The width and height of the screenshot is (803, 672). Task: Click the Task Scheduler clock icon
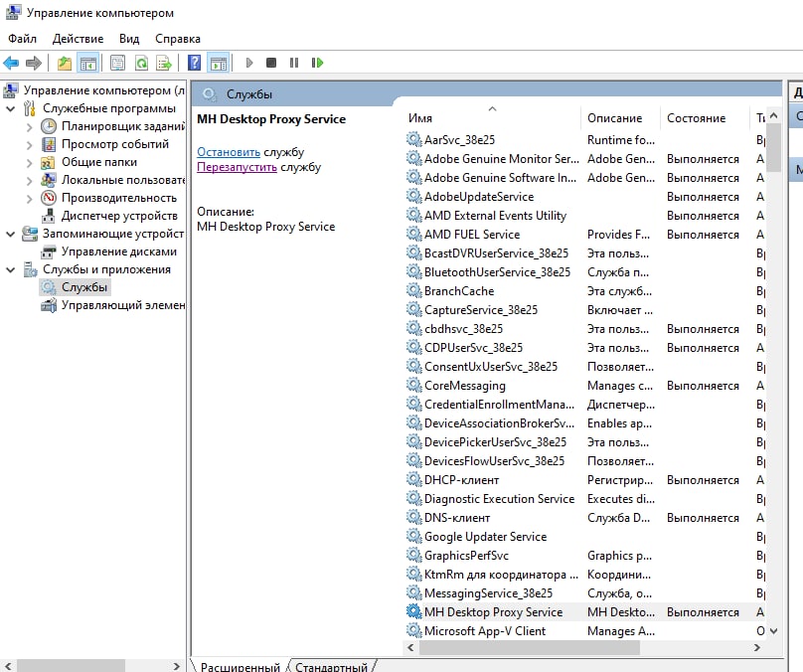click(48, 126)
